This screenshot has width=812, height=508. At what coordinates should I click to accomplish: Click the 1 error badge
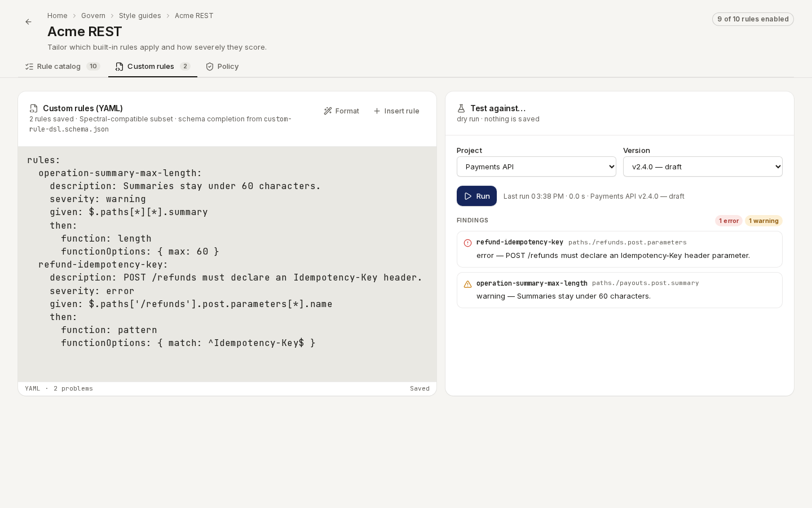tap(729, 221)
